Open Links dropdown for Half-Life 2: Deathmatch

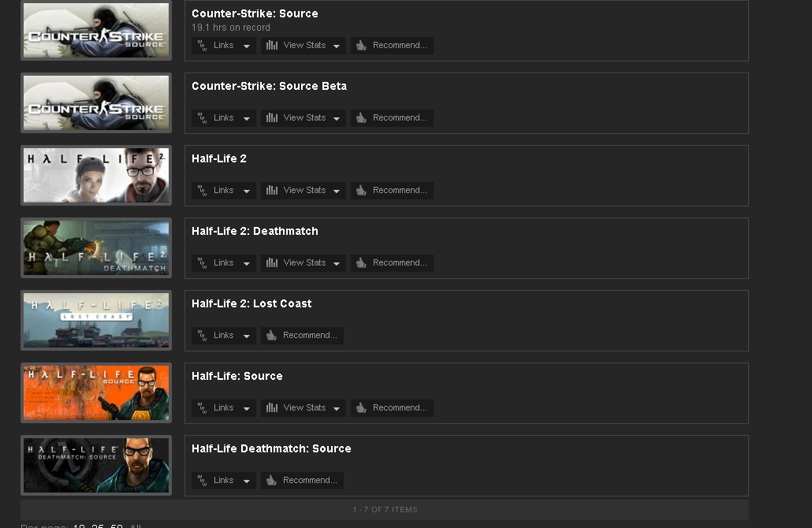point(224,263)
